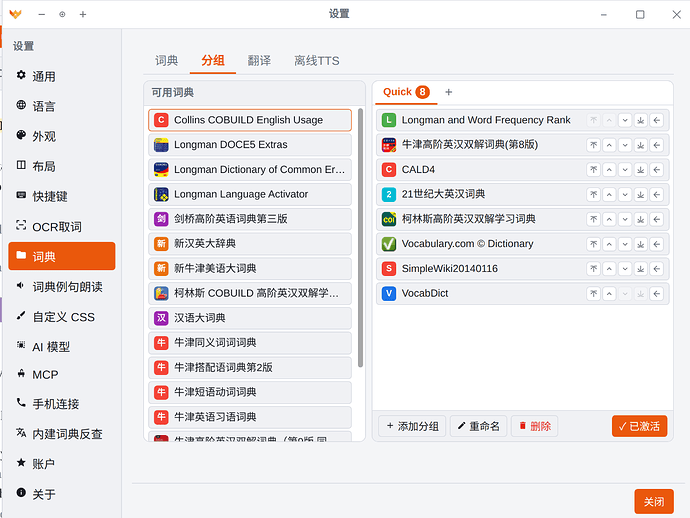
Task: Move 柯林斯高阶英汉双解学习词典 to bottom
Action: tap(641, 219)
